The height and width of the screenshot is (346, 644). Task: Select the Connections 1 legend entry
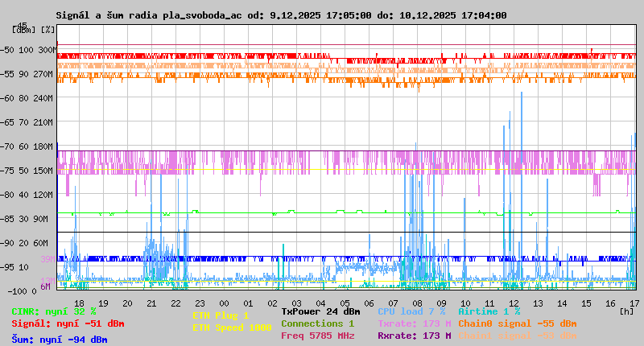(317, 323)
